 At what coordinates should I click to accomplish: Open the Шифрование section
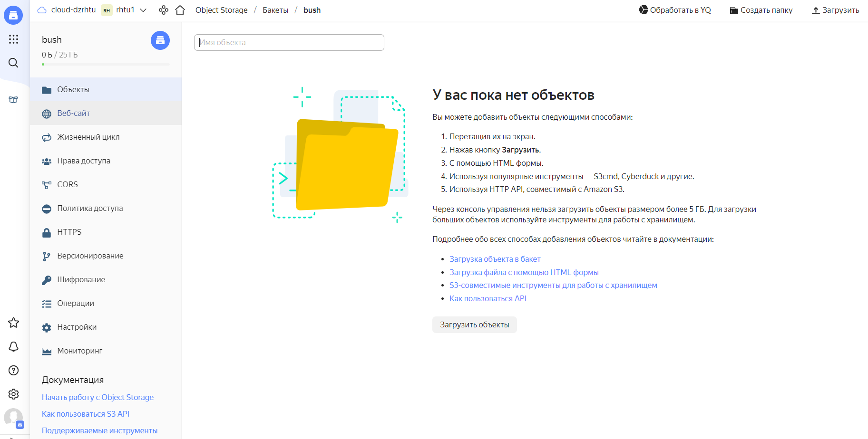[x=106, y=279]
